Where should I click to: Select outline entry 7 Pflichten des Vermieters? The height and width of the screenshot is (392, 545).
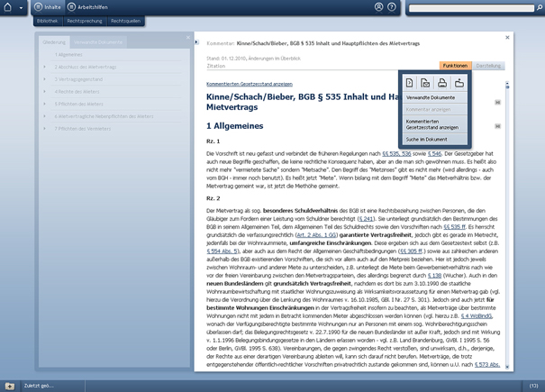point(83,128)
